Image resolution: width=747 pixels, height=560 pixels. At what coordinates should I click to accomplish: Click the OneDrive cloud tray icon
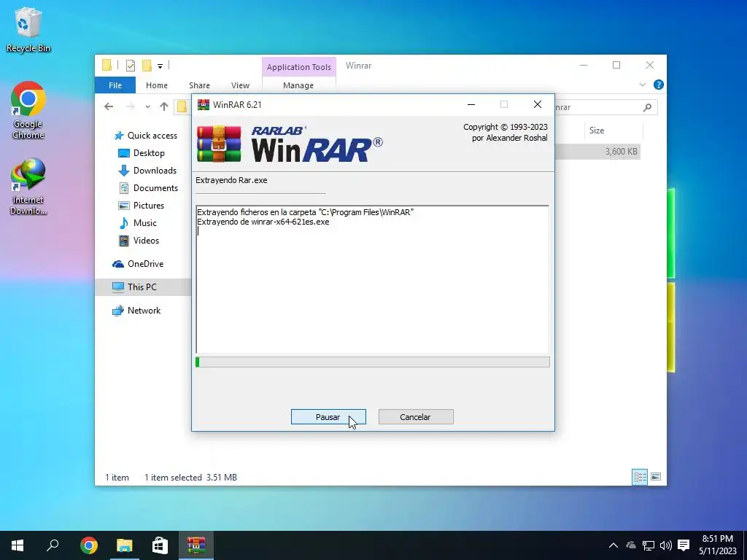pos(631,545)
